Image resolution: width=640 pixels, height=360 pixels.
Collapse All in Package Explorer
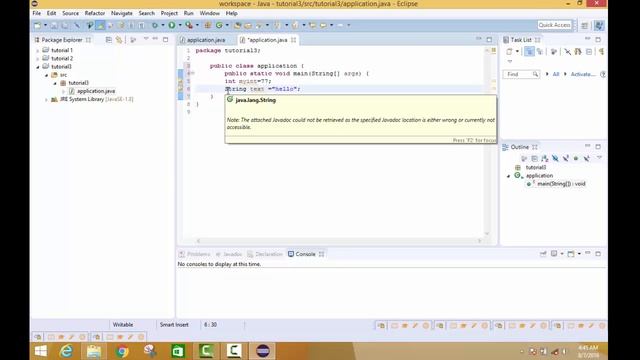coord(109,40)
